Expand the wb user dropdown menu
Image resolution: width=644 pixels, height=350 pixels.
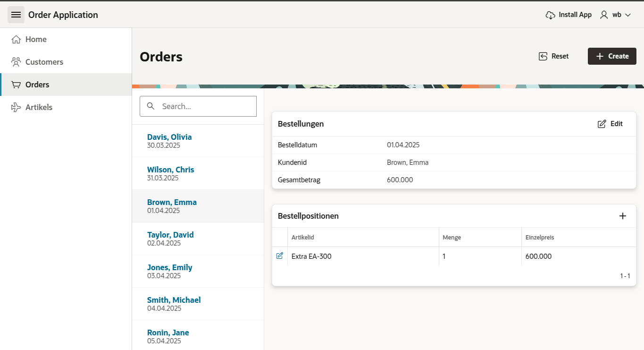(627, 15)
